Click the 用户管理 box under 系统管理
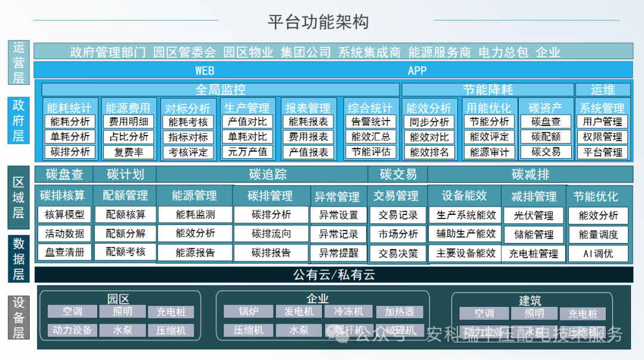 tap(603, 122)
